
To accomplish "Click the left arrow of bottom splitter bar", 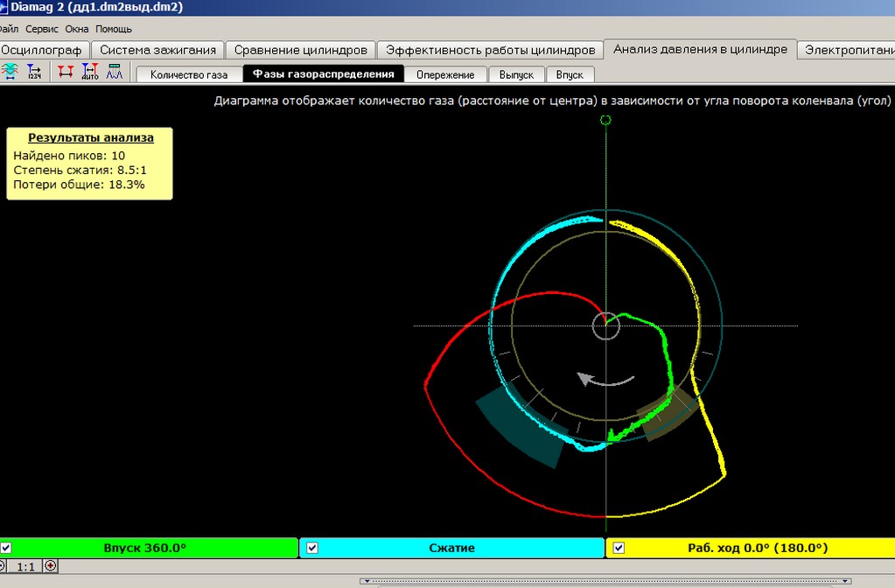I will 367,581.
